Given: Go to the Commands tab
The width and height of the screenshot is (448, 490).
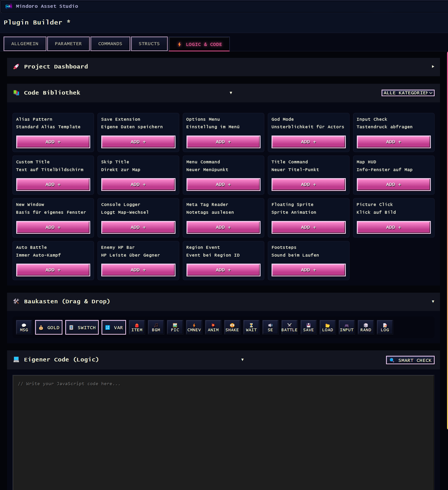Looking at the screenshot, I should point(110,44).
